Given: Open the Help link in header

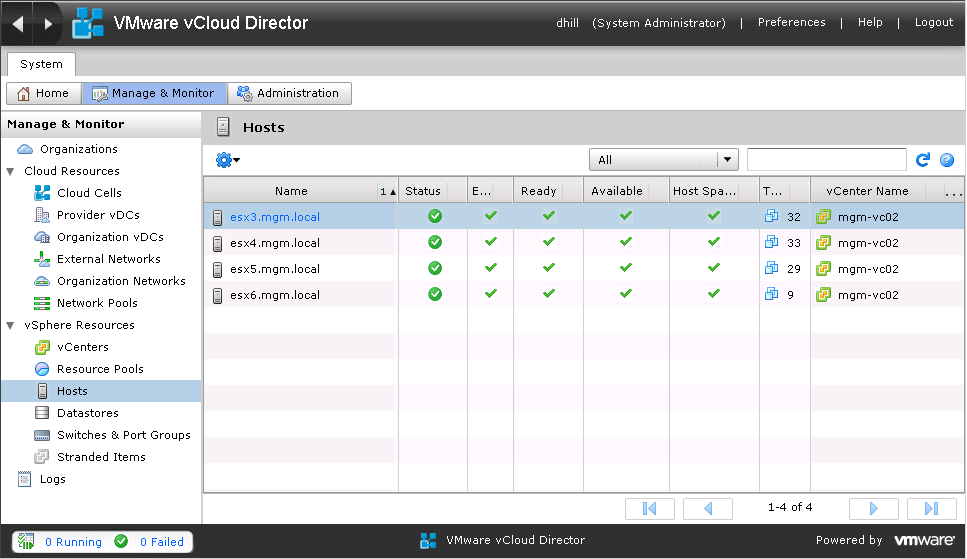Looking at the screenshot, I should [870, 22].
